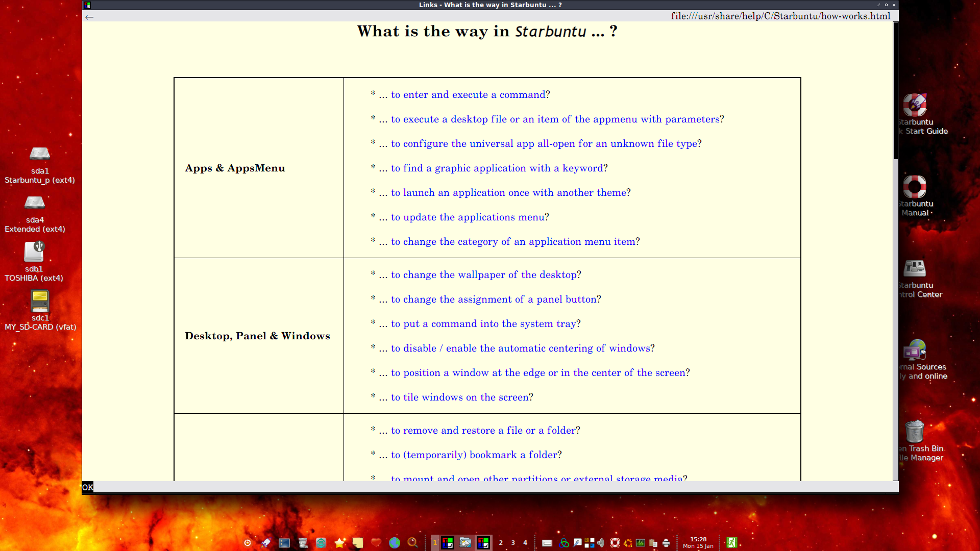The width and height of the screenshot is (980, 551).
Task: Click the colored rings icon in system tray
Action: [x=564, y=543]
